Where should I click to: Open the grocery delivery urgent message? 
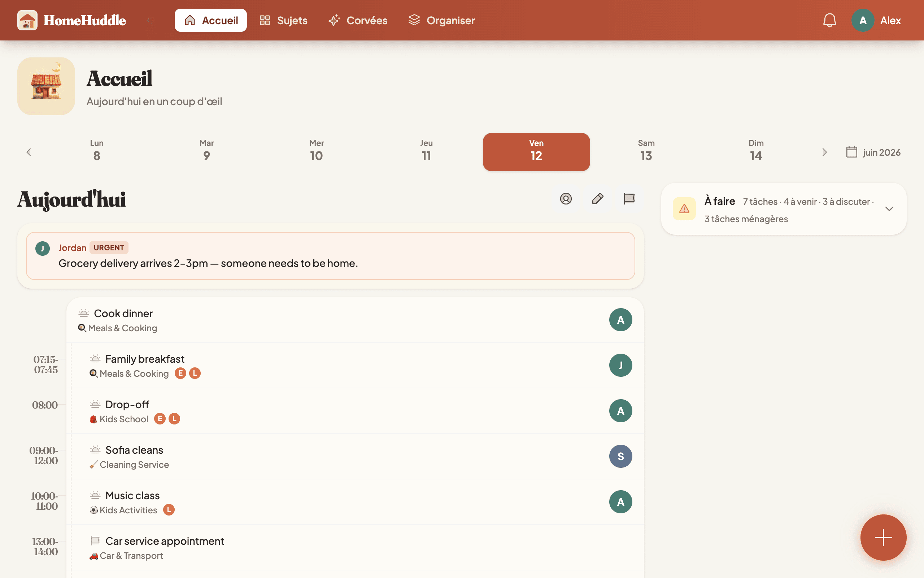(331, 256)
